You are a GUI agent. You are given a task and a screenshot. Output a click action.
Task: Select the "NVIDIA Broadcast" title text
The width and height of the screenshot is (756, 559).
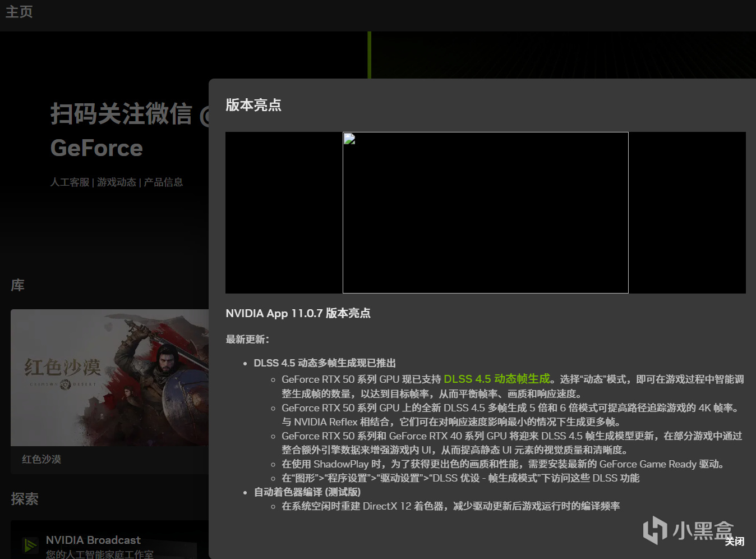coord(93,540)
